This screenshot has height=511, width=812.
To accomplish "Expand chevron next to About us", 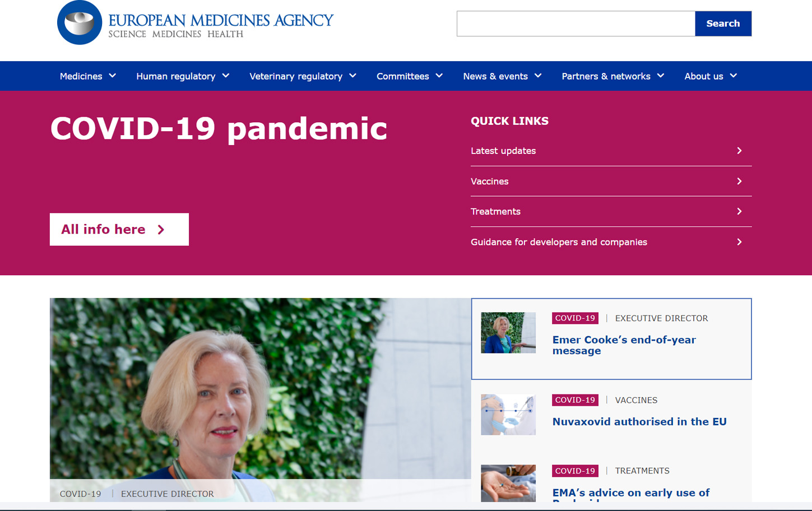I will [734, 76].
